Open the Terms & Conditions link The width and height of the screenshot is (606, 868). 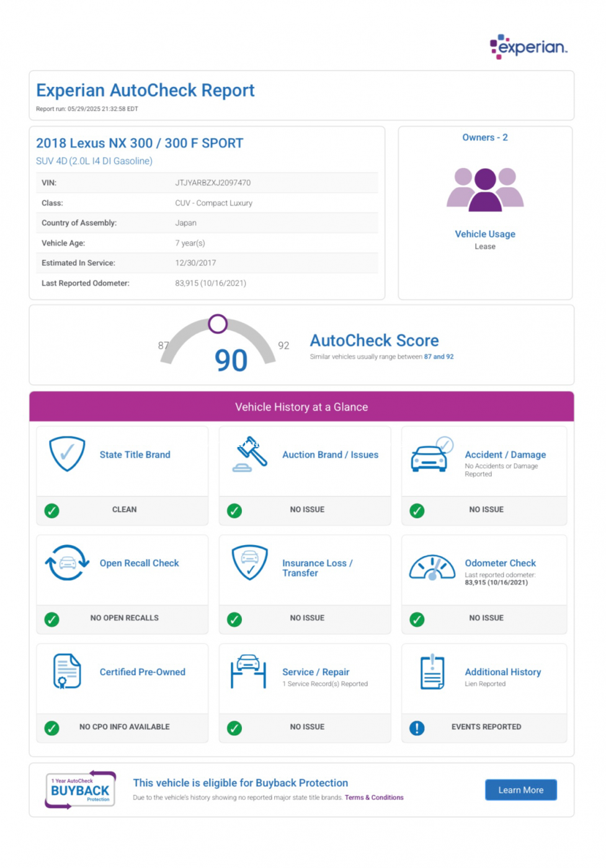(x=374, y=798)
